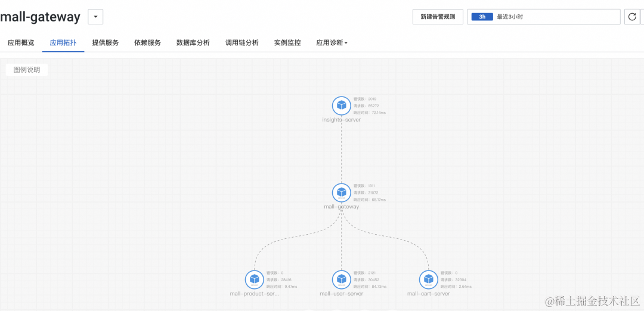Image resolution: width=644 pixels, height=311 pixels.
Task: Click mall-user-server response time 84.73ms
Action: [370, 287]
